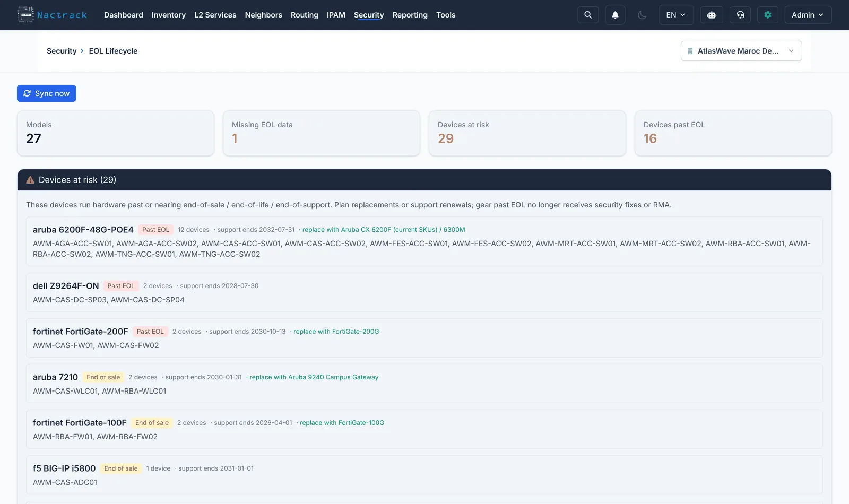Open the green settings gear icon

(x=768, y=15)
